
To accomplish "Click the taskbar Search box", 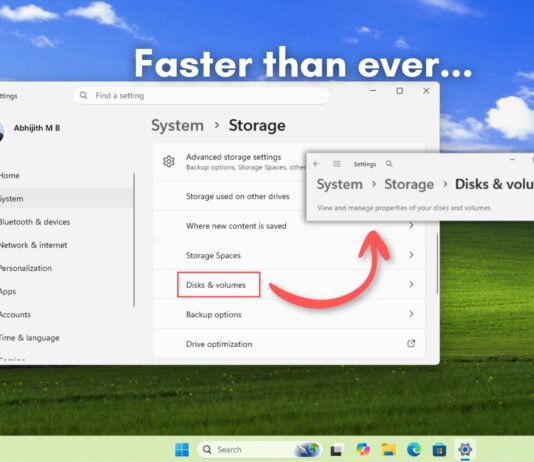I will (259, 449).
